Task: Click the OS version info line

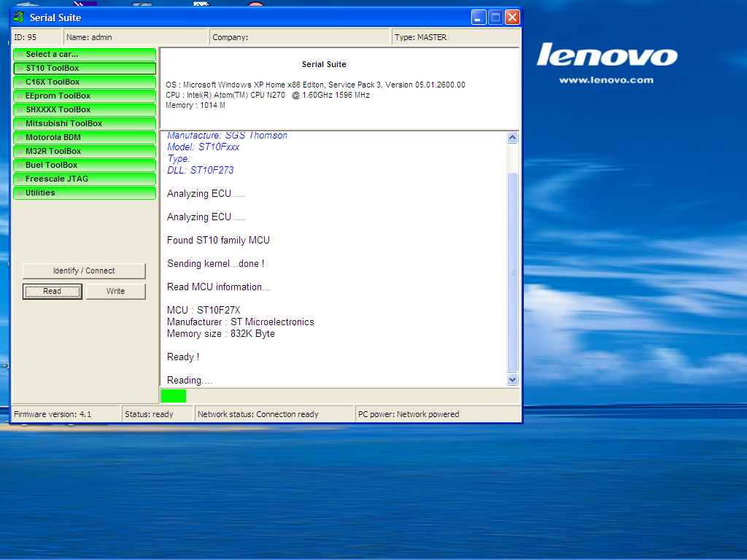Action: (315, 85)
